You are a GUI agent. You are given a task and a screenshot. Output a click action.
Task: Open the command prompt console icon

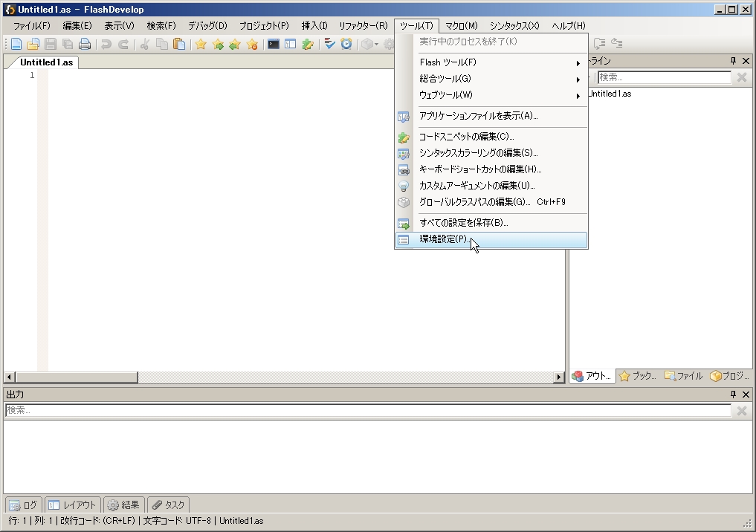274,45
